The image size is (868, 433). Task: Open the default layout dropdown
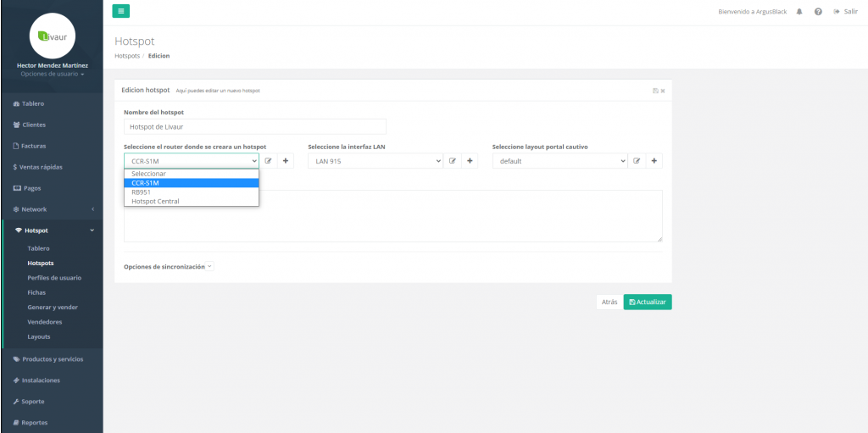click(559, 161)
